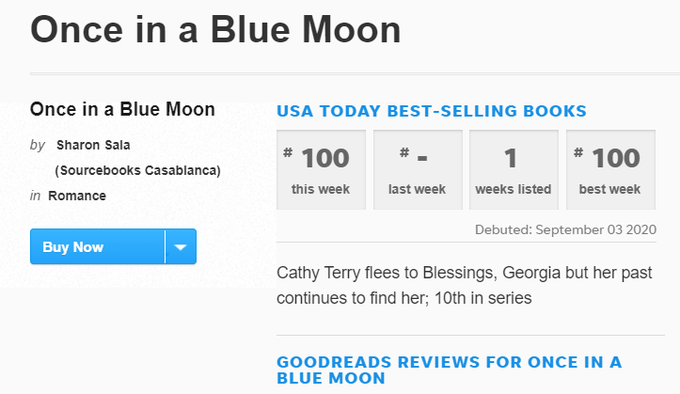
Task: Click the Sourcebooks Casablanca publisher text
Action: click(x=138, y=170)
